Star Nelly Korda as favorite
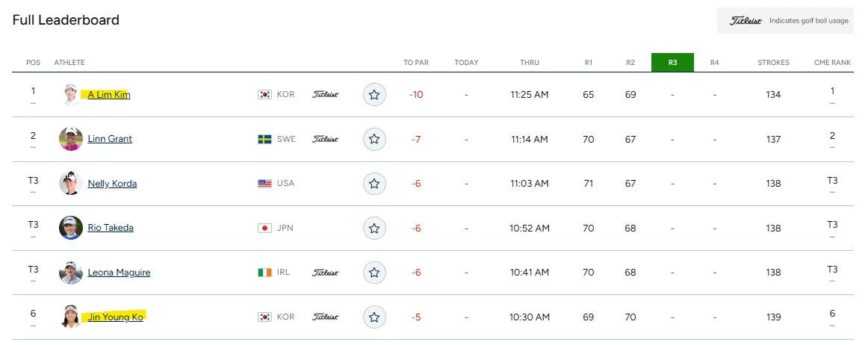The width and height of the screenshot is (868, 345). click(x=374, y=183)
